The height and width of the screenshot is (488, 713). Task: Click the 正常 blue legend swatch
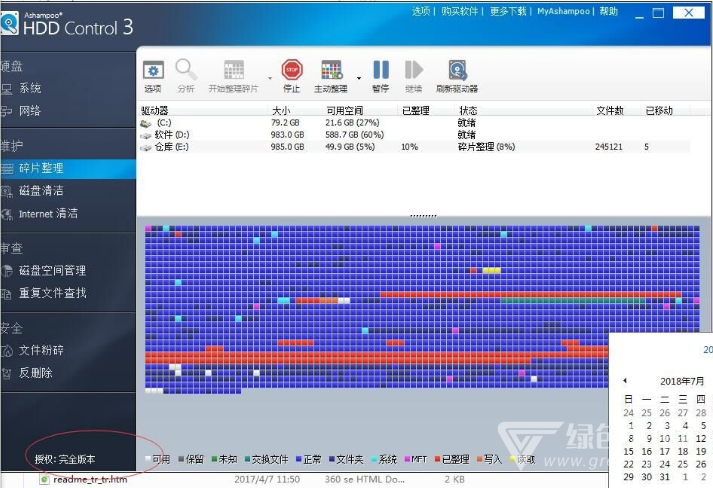(x=299, y=459)
